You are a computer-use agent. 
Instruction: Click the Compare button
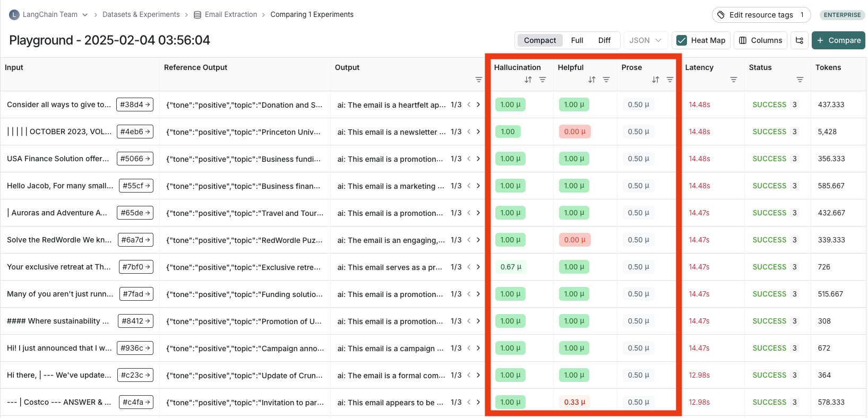click(838, 40)
